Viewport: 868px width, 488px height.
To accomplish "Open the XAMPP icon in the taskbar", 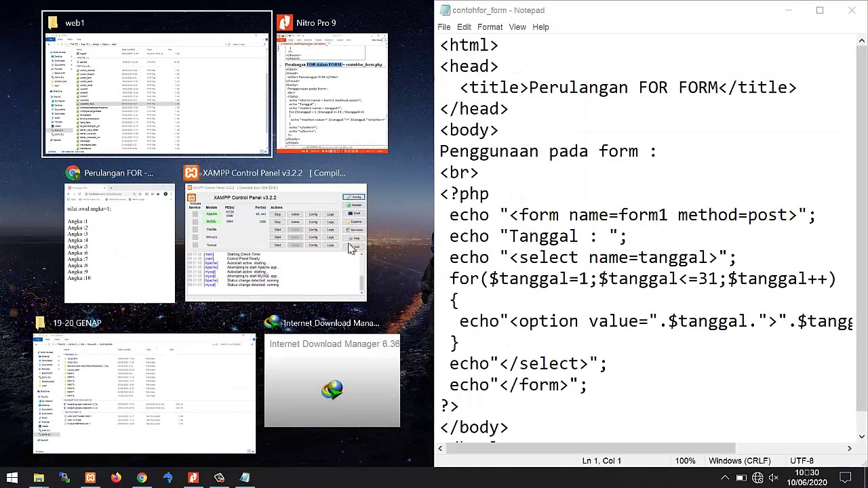I will [x=90, y=478].
